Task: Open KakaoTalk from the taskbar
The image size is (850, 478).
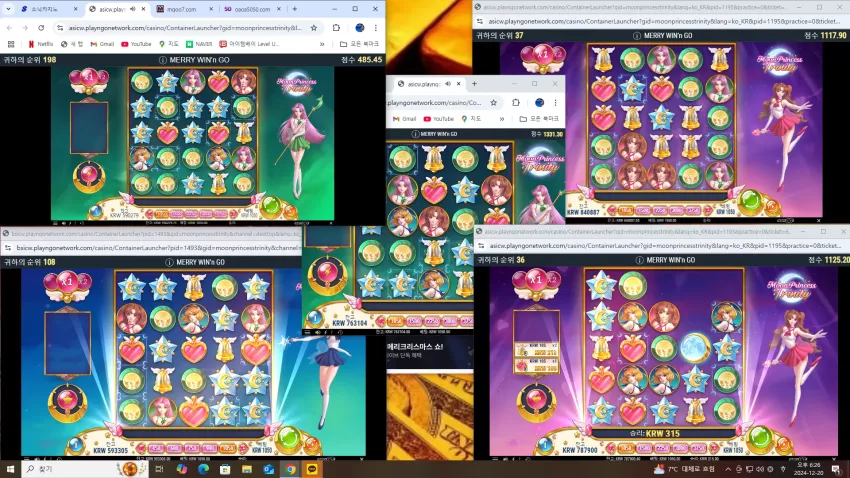Action: [312, 469]
